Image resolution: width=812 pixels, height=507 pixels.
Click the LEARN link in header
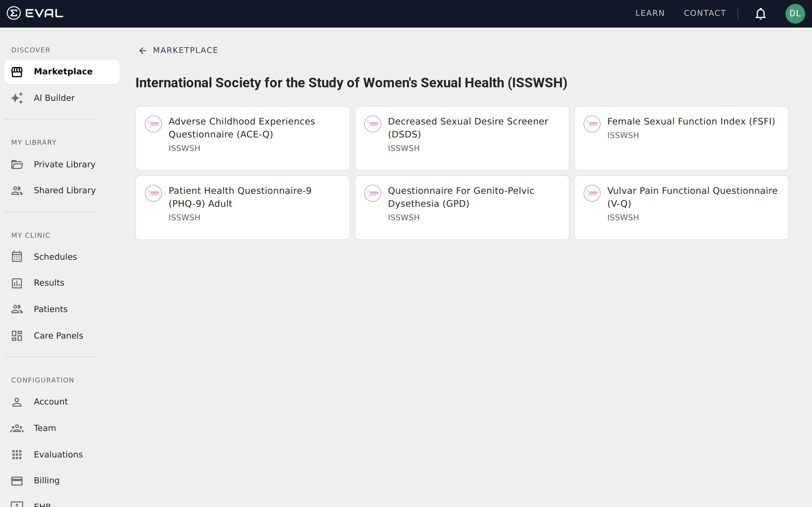point(650,14)
